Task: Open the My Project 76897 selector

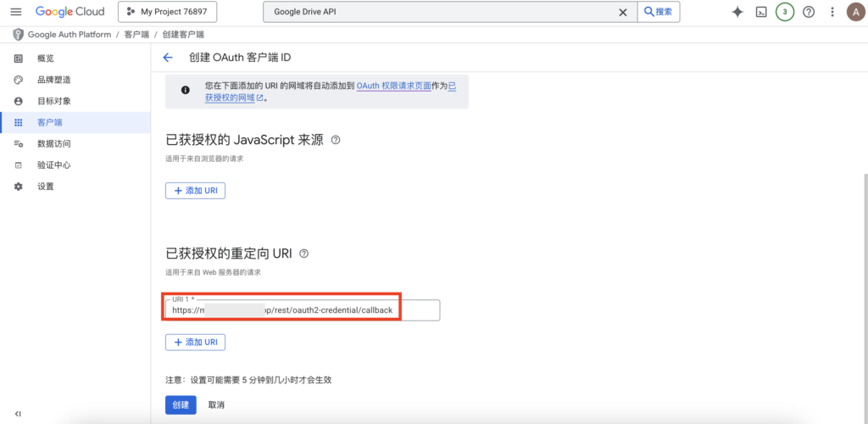Action: (168, 12)
